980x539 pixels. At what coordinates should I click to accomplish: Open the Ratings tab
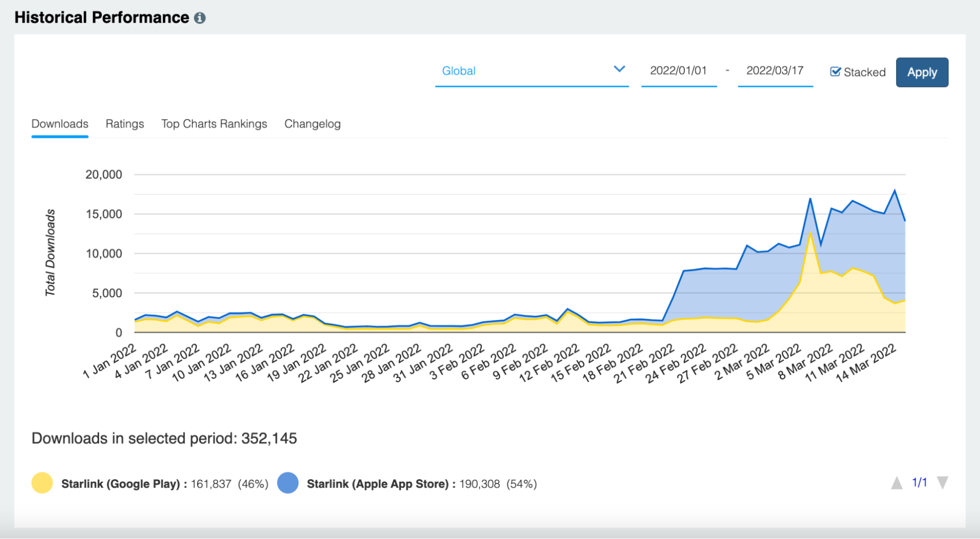pyautogui.click(x=125, y=124)
